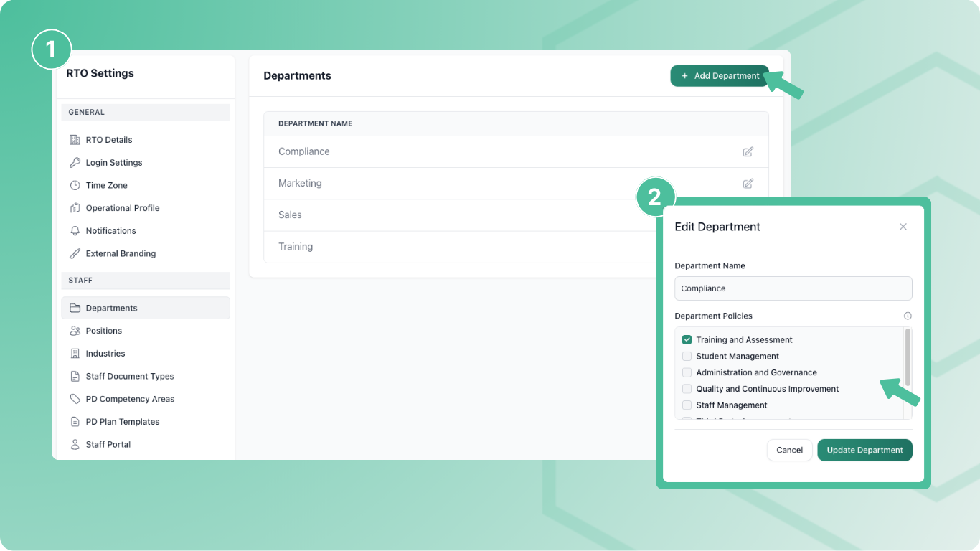The height and width of the screenshot is (551, 980).
Task: Select the Staff Management policy checkbox
Action: (x=687, y=405)
